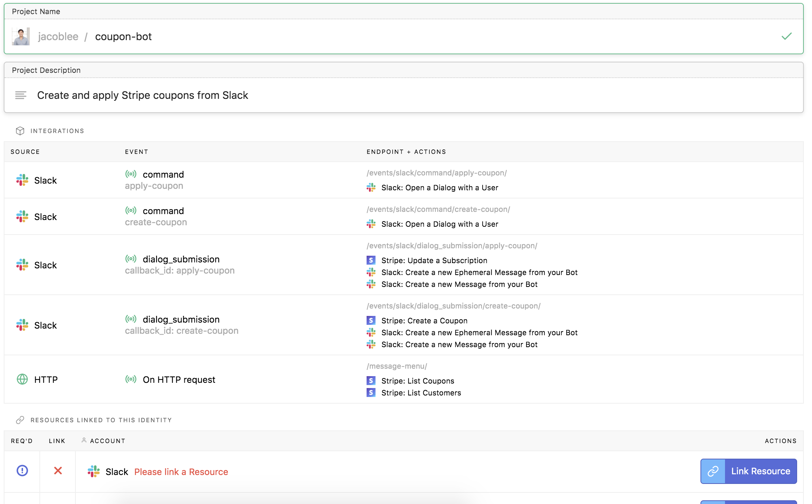Click the broadcast icon beside On HTTP request

tap(131, 379)
